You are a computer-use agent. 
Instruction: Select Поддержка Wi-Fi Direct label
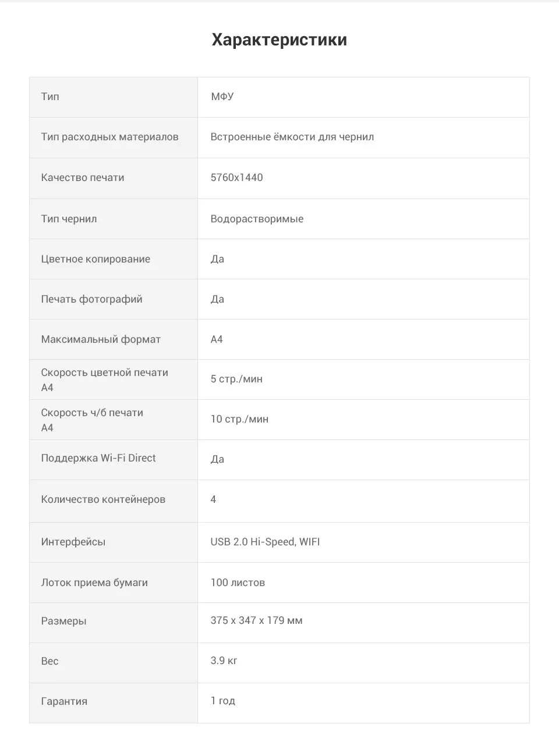tap(98, 458)
